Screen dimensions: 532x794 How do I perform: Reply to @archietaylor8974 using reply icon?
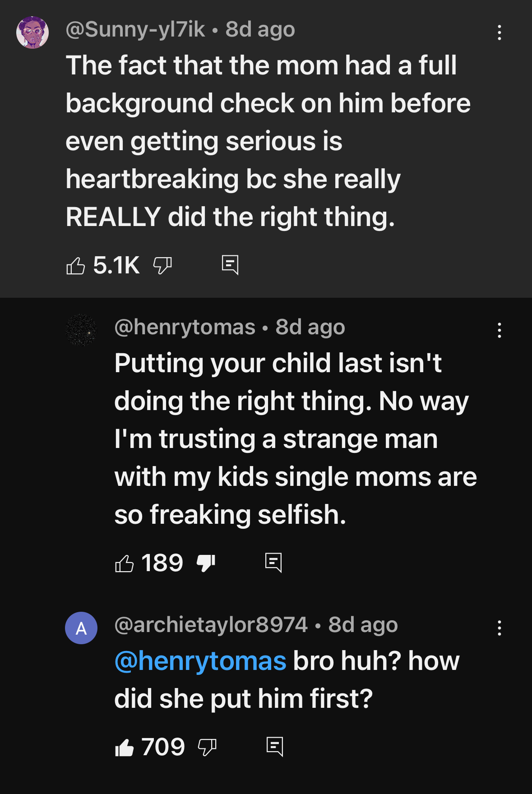click(x=275, y=747)
